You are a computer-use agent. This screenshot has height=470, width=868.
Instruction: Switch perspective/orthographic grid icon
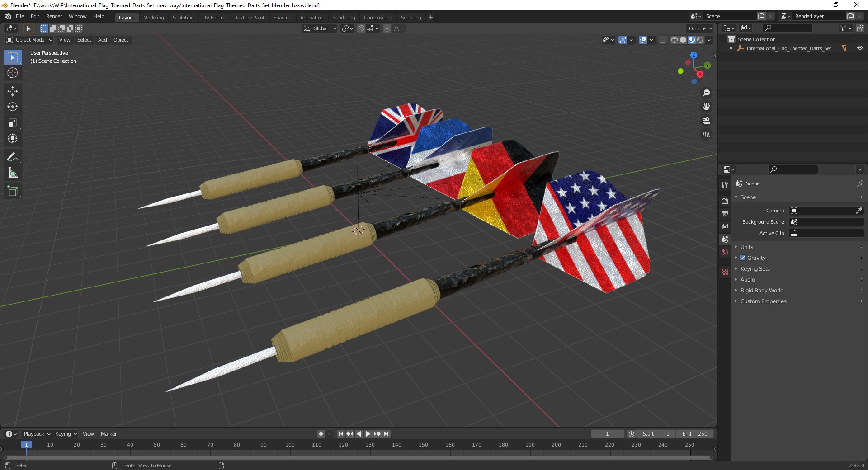pos(706,135)
